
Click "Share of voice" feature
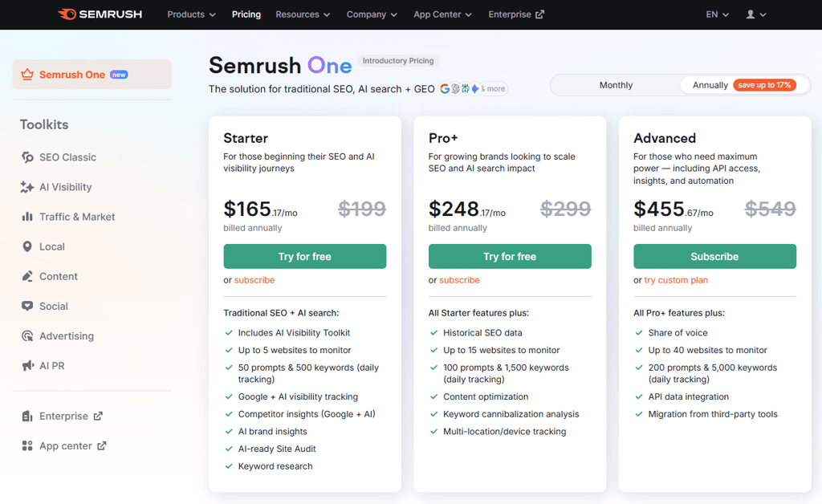pyautogui.click(x=678, y=333)
